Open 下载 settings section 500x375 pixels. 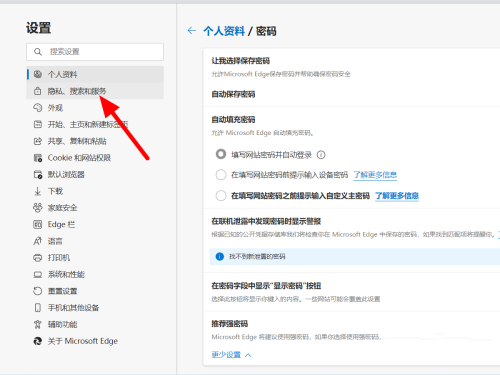95,191
